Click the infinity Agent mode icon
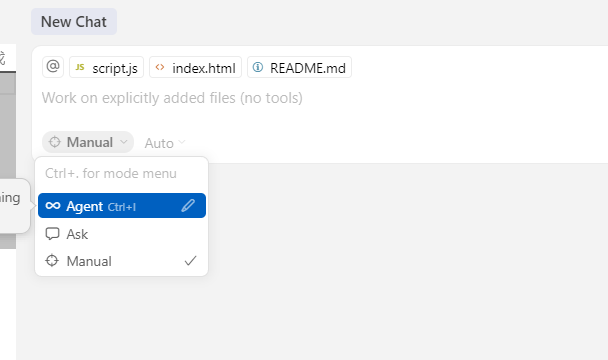This screenshot has height=360, width=608. pyautogui.click(x=53, y=206)
